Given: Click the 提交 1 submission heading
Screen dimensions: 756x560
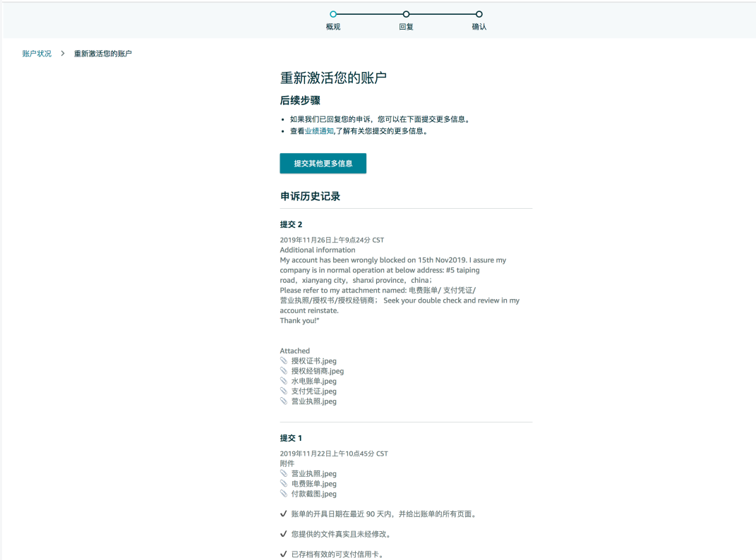Looking at the screenshot, I should [291, 438].
